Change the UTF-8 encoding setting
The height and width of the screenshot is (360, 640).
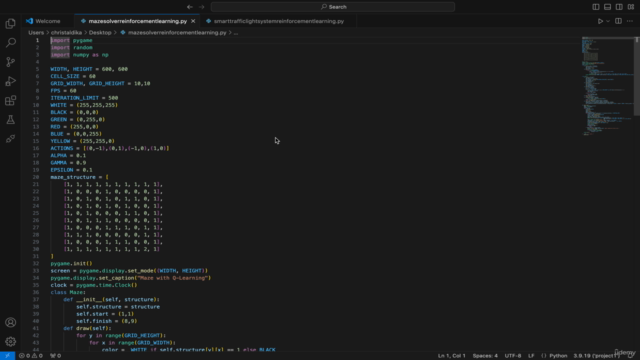click(513, 356)
